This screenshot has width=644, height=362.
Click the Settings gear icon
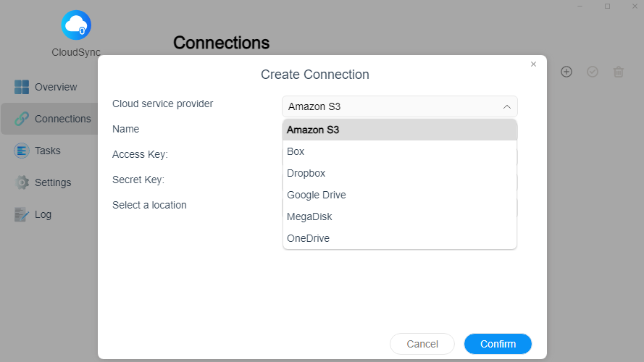click(x=22, y=182)
